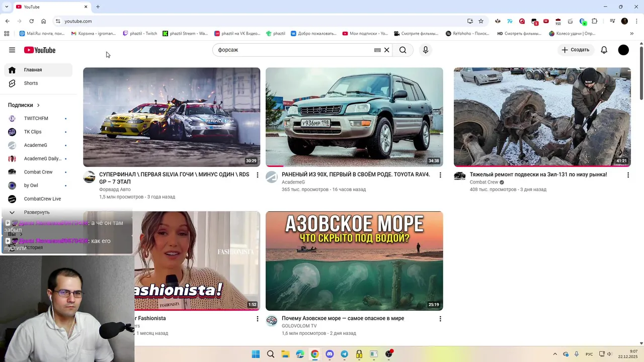Open Combat Crew subscription in sidebar
This screenshot has width=644, height=362.
38,172
